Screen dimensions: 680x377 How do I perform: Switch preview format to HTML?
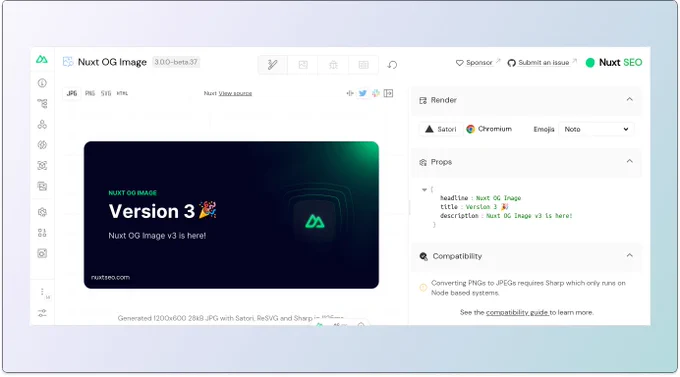click(122, 93)
